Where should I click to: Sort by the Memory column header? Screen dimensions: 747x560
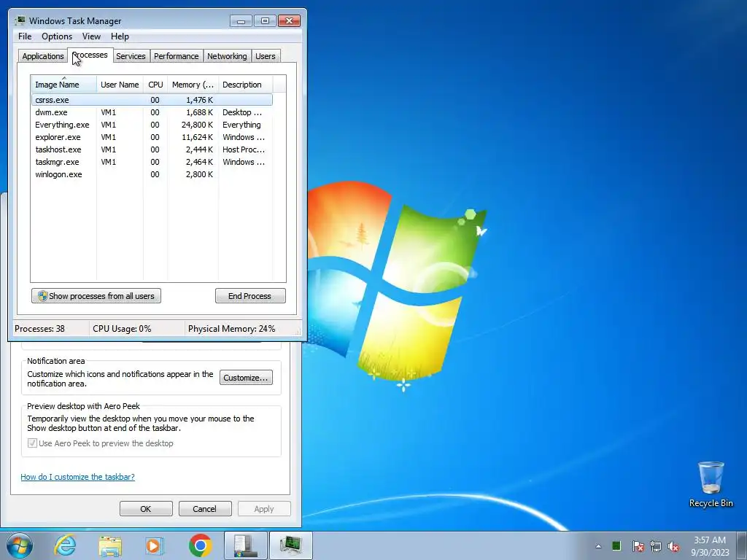pos(193,85)
